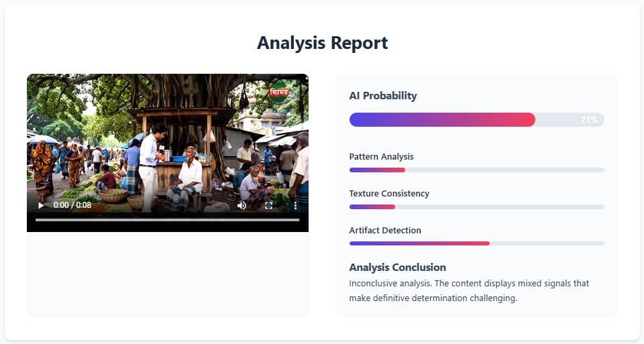This screenshot has width=644, height=344.
Task: Click the 0:00 / 0:08 time display
Action: pos(72,205)
